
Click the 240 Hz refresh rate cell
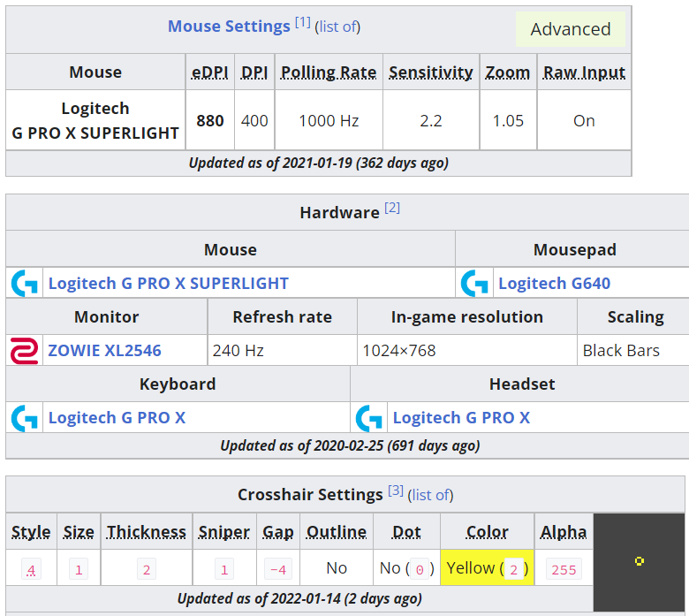282,351
